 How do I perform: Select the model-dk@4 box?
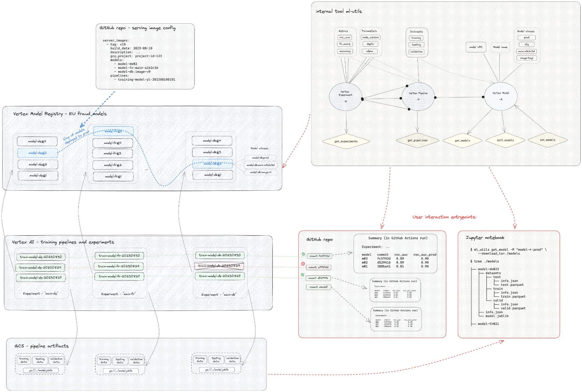(212, 141)
